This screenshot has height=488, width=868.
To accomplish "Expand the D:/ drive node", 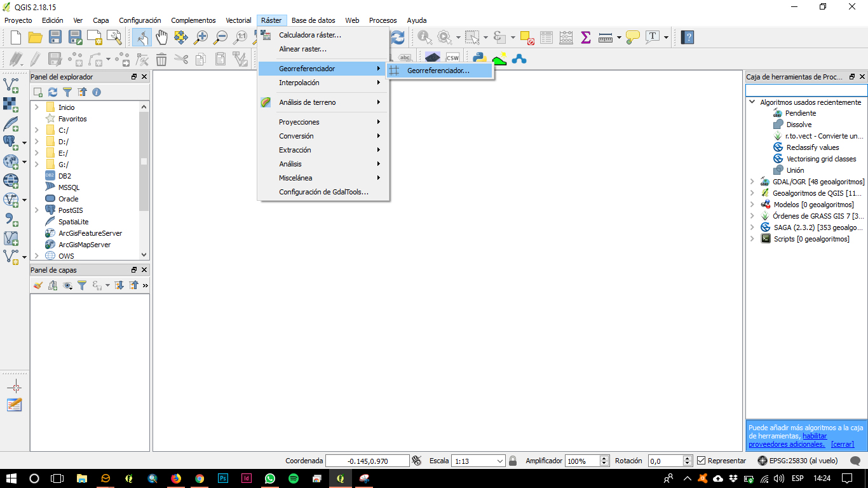I will coord(37,142).
